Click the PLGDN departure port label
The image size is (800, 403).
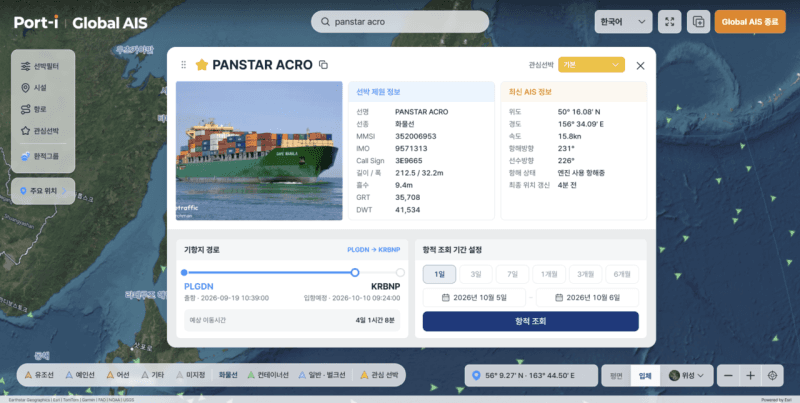click(x=198, y=286)
